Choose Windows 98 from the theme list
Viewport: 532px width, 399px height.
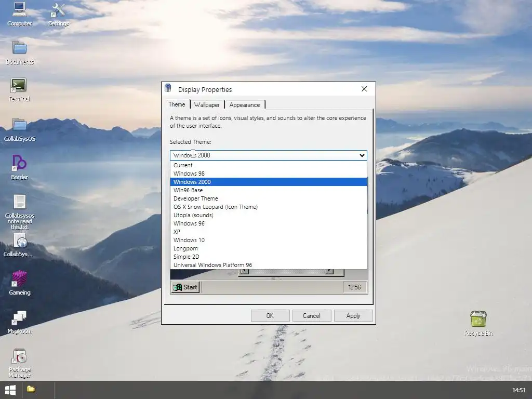269,174
